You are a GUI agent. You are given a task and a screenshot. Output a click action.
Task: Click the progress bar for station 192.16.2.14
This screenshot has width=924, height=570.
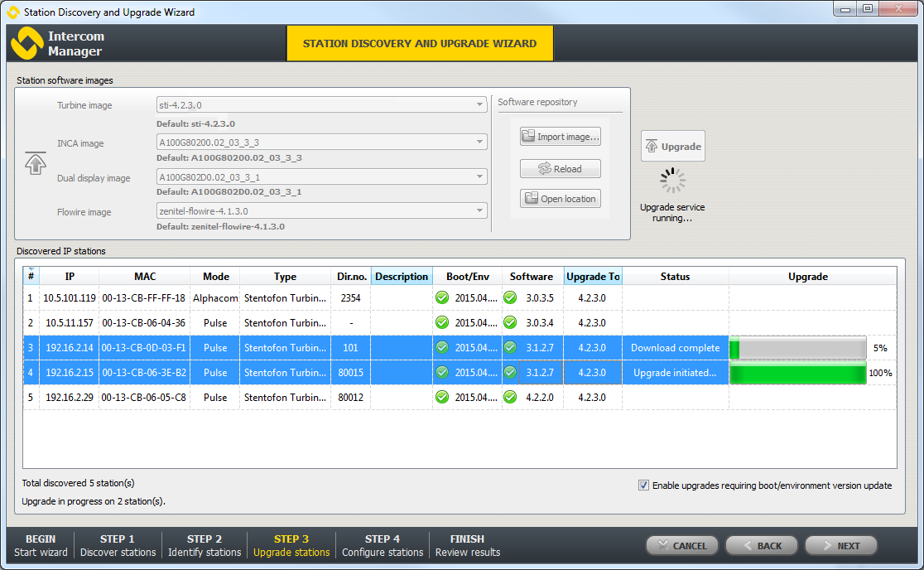pos(797,348)
